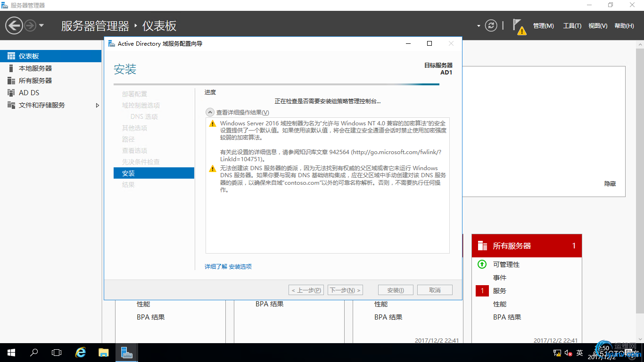Open the dropdown arrow left of refresh
This screenshot has height=362, width=644.
[479, 26]
